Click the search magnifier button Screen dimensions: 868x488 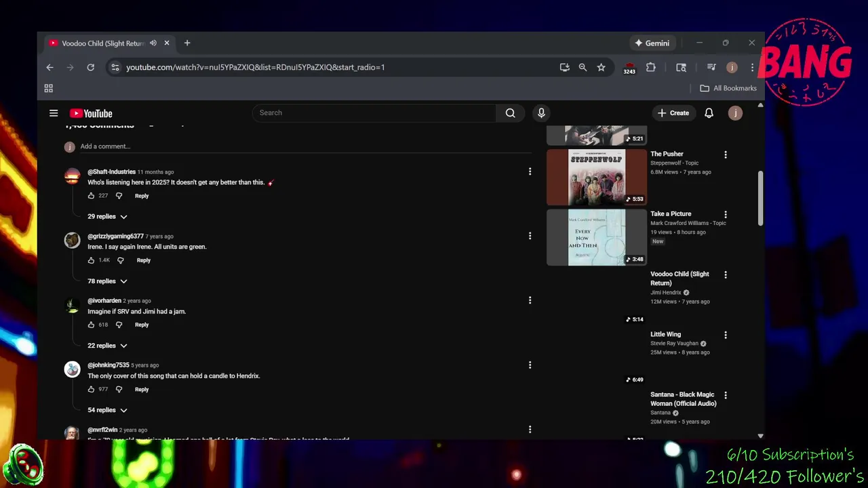[510, 113]
